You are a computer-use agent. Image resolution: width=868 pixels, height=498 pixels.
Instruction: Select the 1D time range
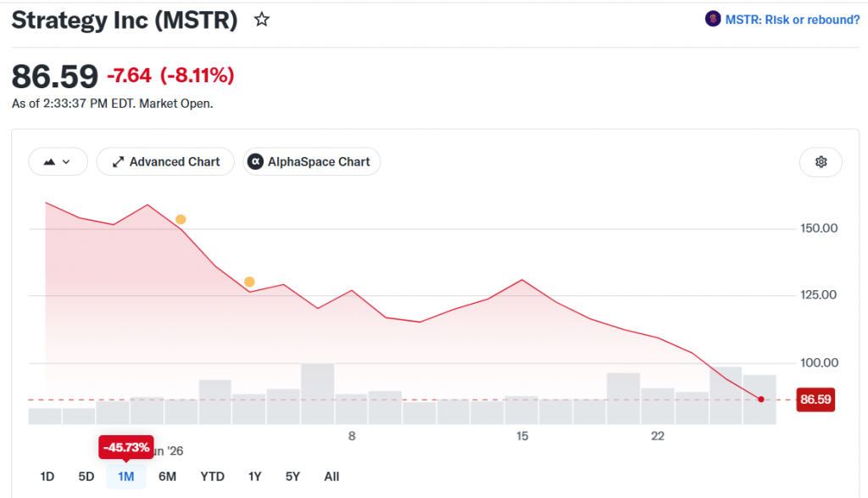47,477
